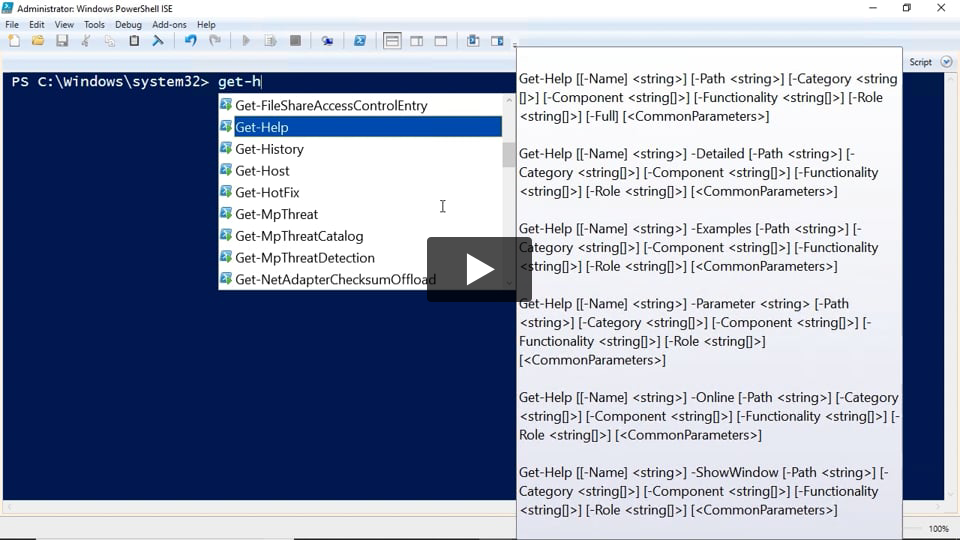960x540 pixels.
Task: Open the toolbar overflow options arrow
Action: tap(515, 44)
